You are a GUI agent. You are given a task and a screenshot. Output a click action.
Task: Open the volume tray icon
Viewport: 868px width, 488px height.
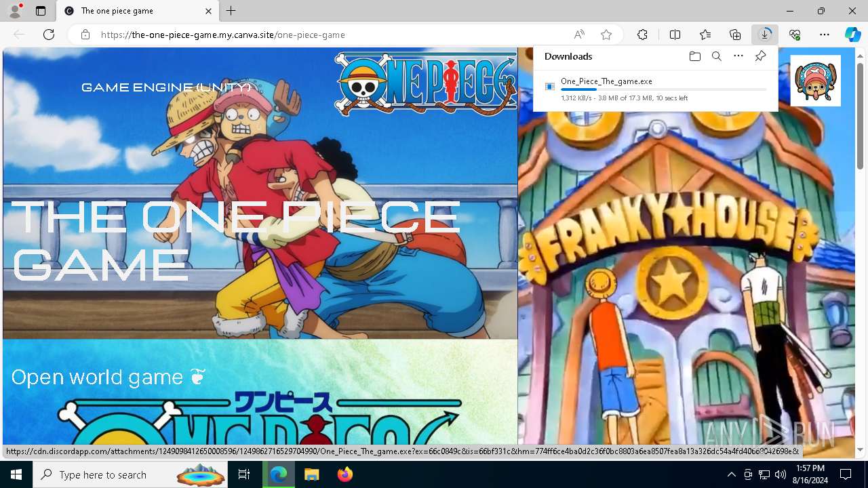pos(781,474)
